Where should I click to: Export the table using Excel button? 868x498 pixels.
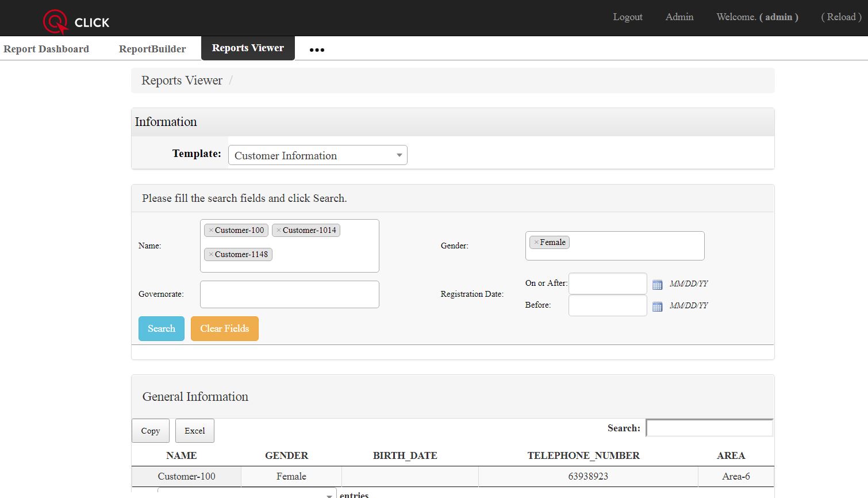point(194,431)
